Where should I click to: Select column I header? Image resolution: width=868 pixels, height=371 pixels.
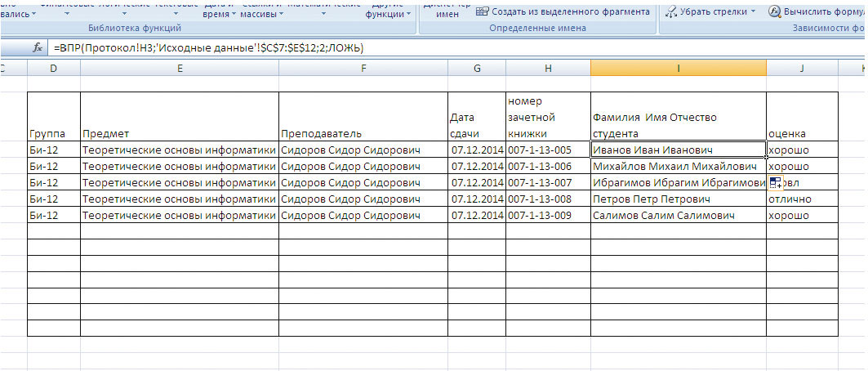[678, 68]
